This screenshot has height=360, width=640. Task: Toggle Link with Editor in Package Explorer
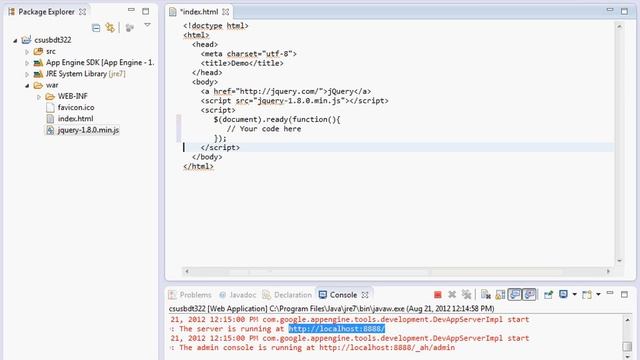tap(110, 27)
